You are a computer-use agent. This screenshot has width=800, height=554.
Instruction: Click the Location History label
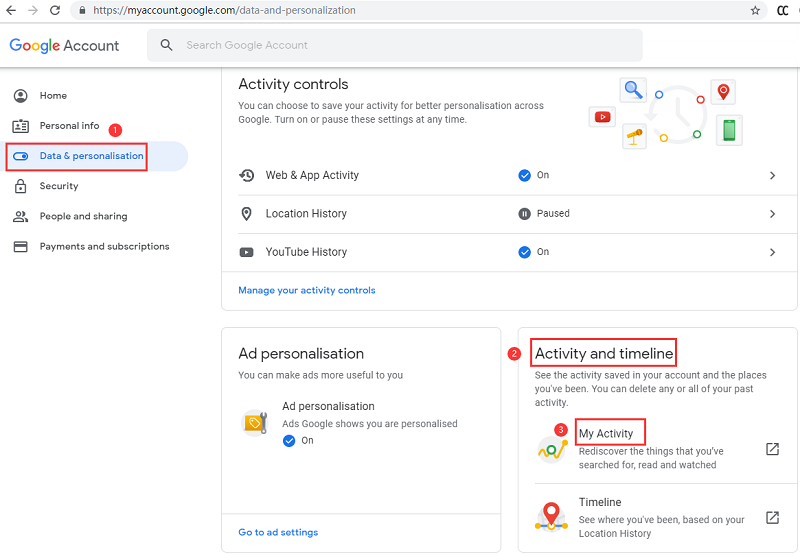point(306,214)
